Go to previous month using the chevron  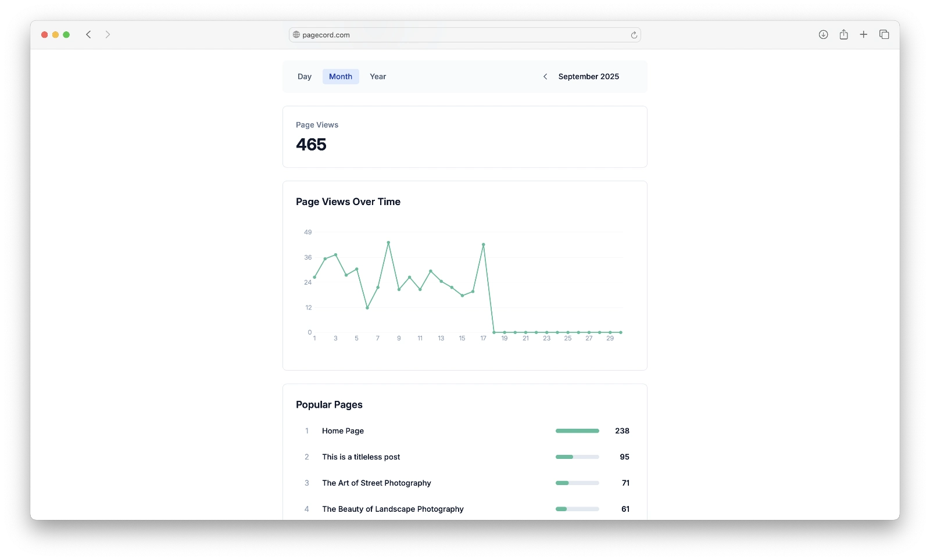click(545, 77)
